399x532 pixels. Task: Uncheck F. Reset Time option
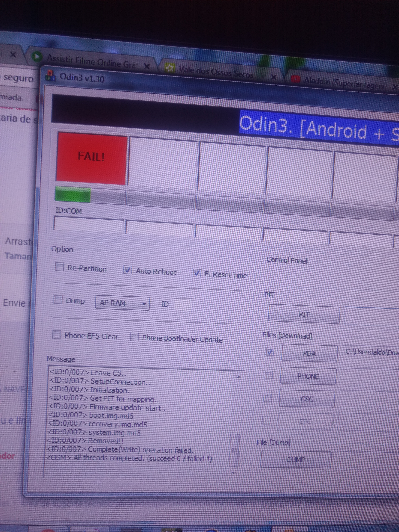[x=197, y=273]
